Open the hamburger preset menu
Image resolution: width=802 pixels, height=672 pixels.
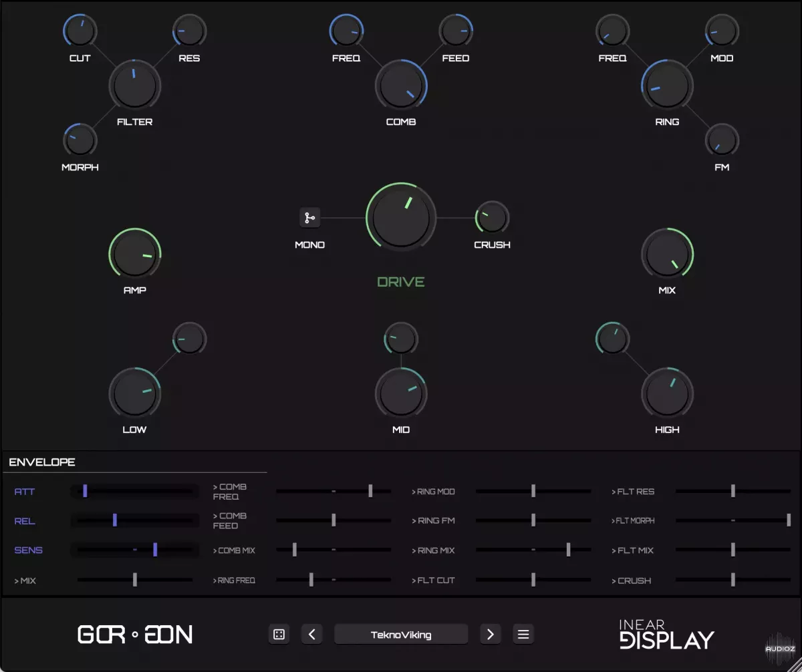(x=523, y=635)
